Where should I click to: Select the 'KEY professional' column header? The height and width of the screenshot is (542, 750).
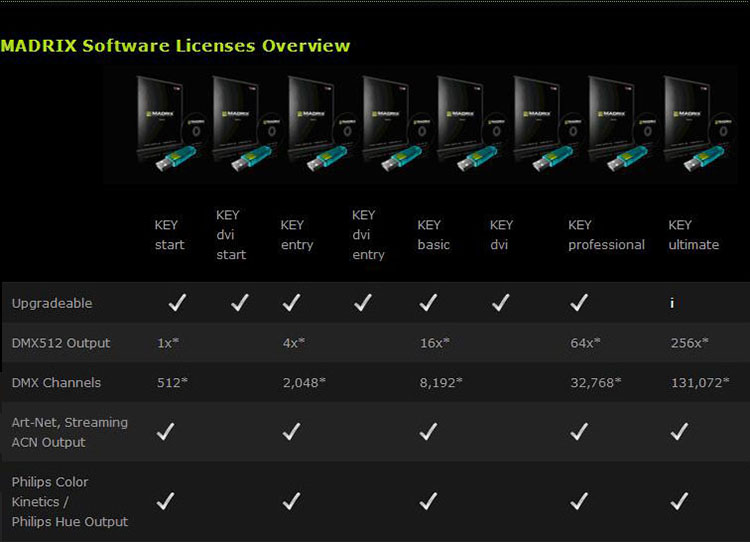point(607,235)
